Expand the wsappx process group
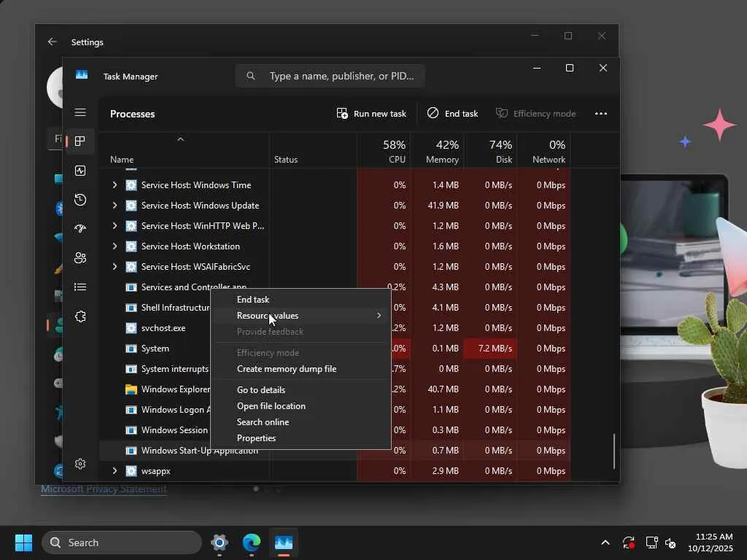 115,471
